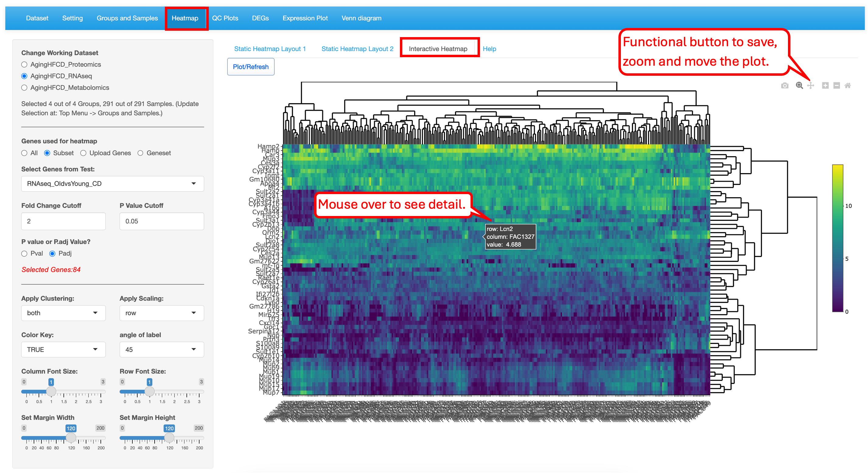Select the pan arrows tool

[x=811, y=85]
